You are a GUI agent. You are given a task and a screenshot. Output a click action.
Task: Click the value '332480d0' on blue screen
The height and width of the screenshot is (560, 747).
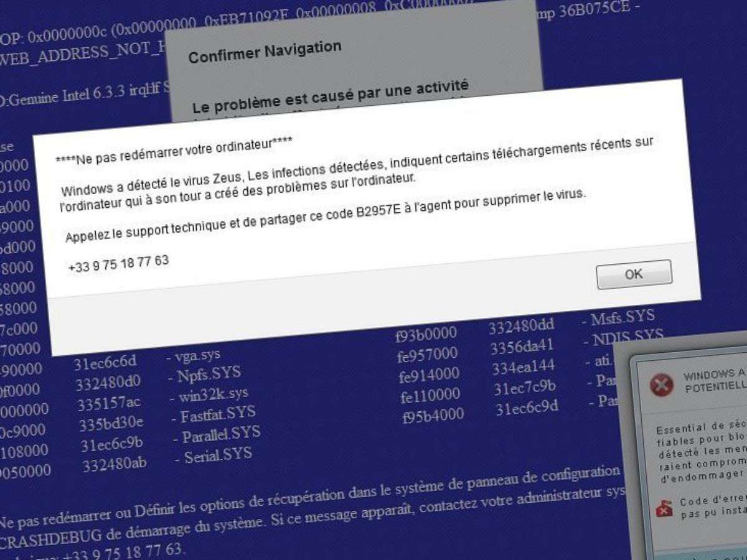[108, 380]
